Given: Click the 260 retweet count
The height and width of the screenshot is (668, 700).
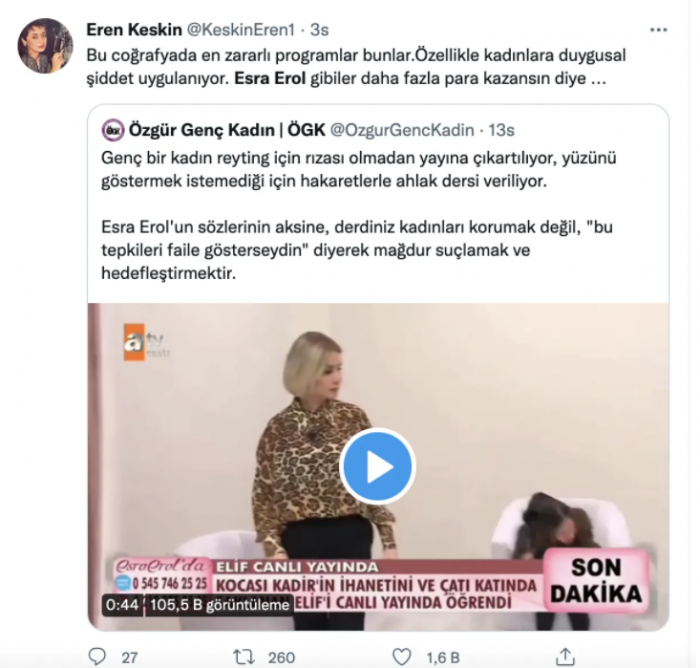Looking at the screenshot, I should point(281,657).
